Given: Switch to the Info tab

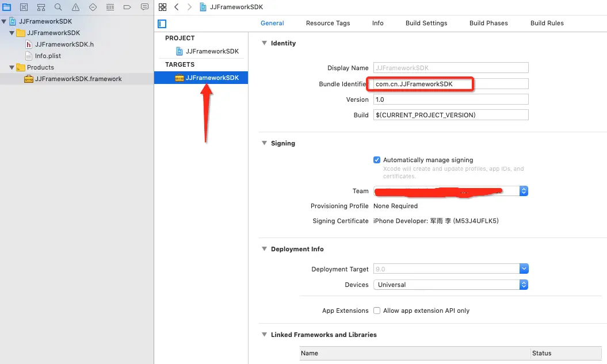Looking at the screenshot, I should click(378, 23).
